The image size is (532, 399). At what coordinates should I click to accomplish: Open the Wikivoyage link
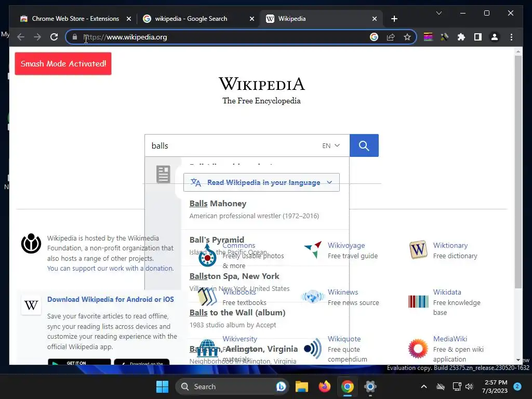point(346,245)
